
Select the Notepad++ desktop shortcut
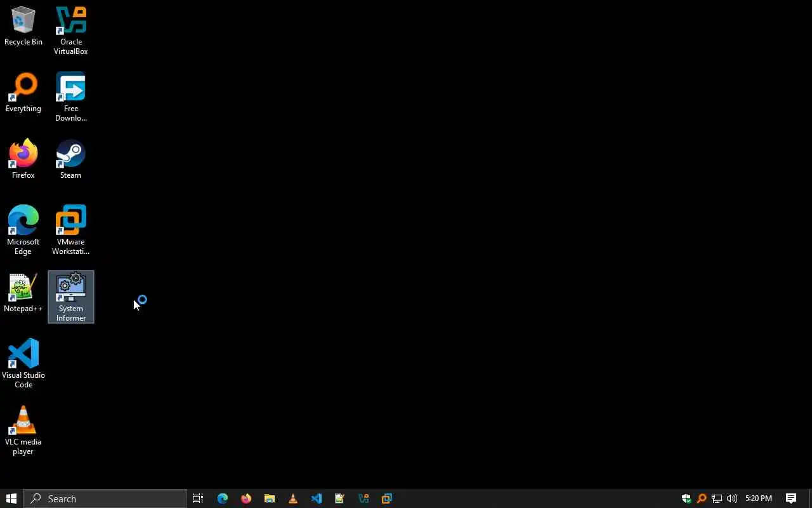pos(23,293)
